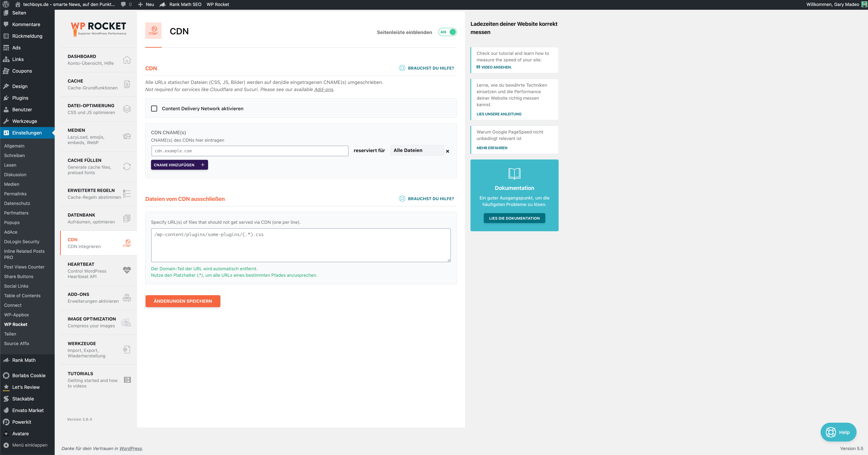This screenshot has height=455, width=868.
Task: Click the Cache füllen refresh icon
Action: [127, 166]
